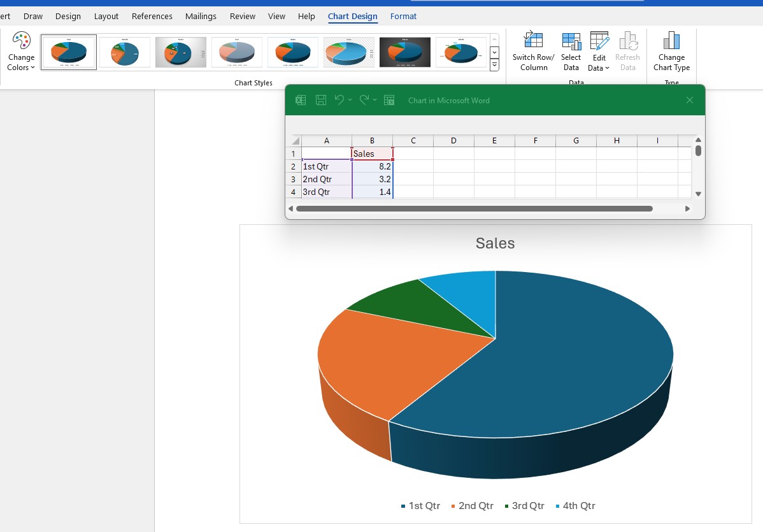Select the dark-background chart style thumbnail
This screenshot has width=763, height=532.
404,52
